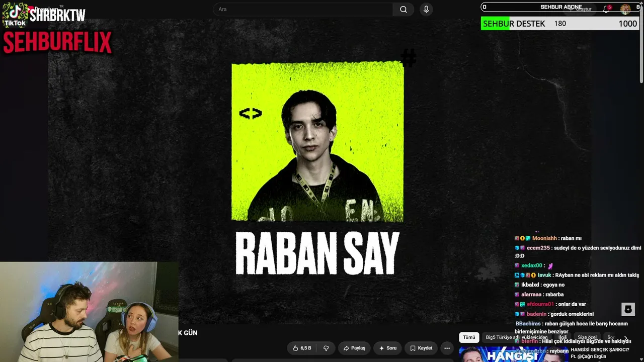This screenshot has height=362, width=644.
Task: Open the notifications bell
Action: click(607, 9)
